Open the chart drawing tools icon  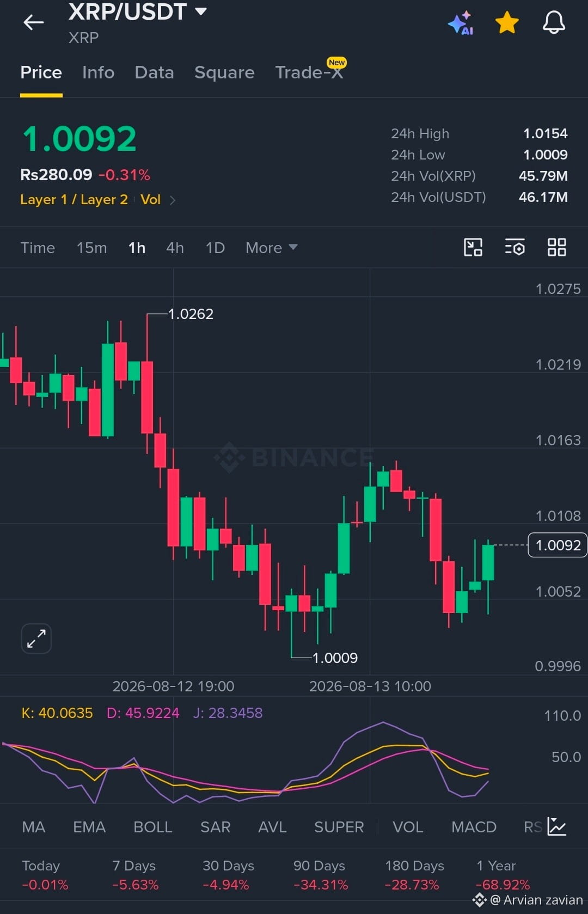[x=473, y=247]
